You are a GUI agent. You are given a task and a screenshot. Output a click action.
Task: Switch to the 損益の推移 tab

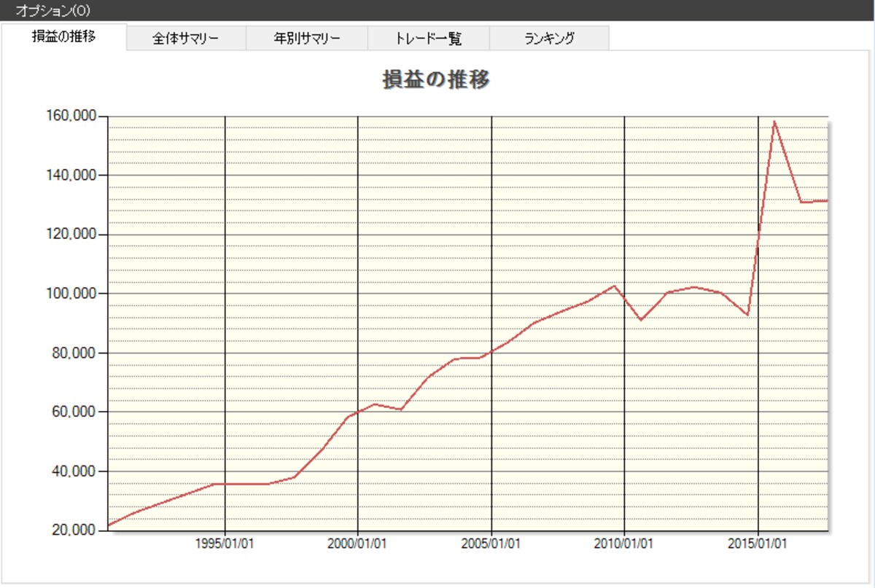click(63, 36)
